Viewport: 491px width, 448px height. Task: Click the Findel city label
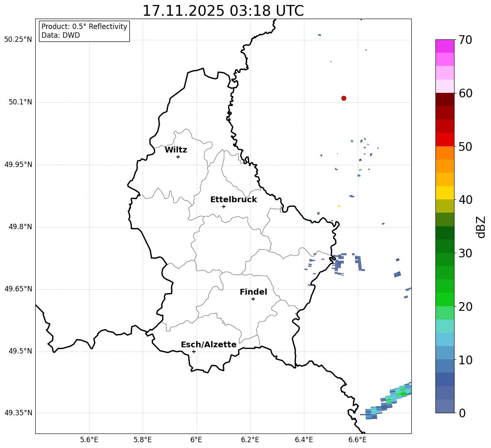coord(253,292)
